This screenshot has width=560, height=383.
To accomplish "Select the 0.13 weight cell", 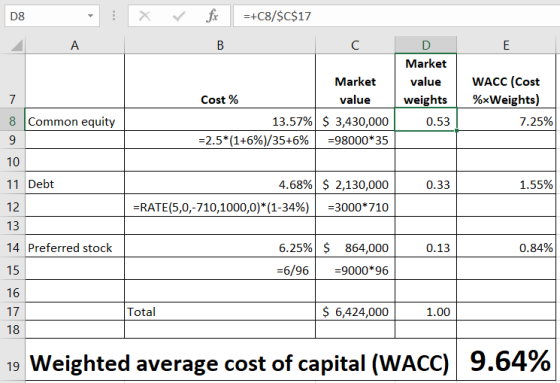I will pyautogui.click(x=426, y=246).
